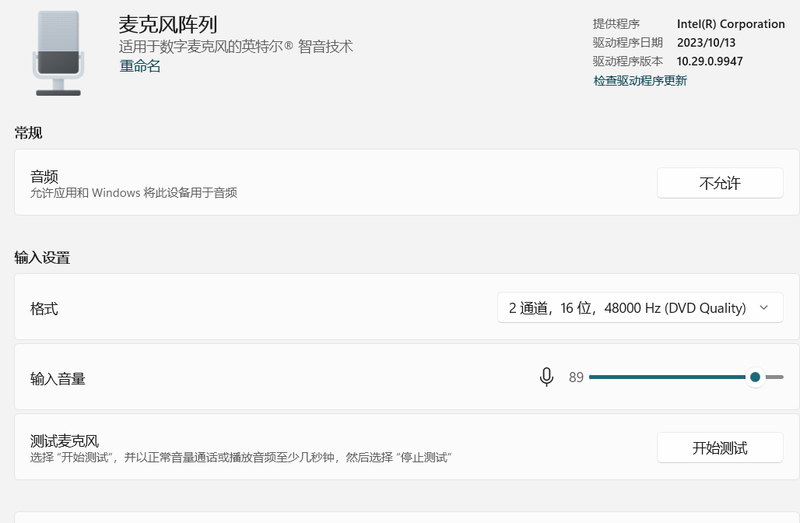800x523 pixels.
Task: Click the 输入音量 row label
Action: point(58,379)
